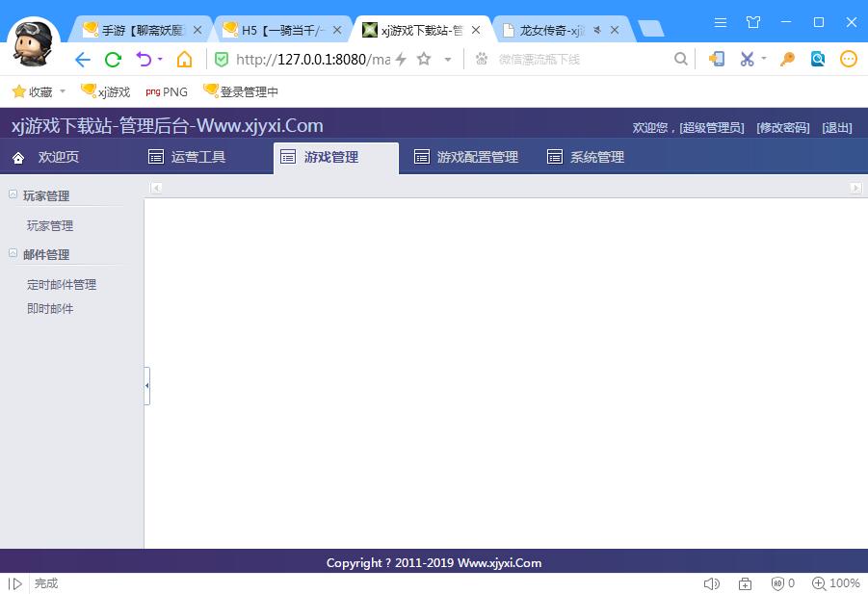The width and height of the screenshot is (868, 594).
Task: Open the 收藏 favorites dropdown arrow
Action: (63, 92)
